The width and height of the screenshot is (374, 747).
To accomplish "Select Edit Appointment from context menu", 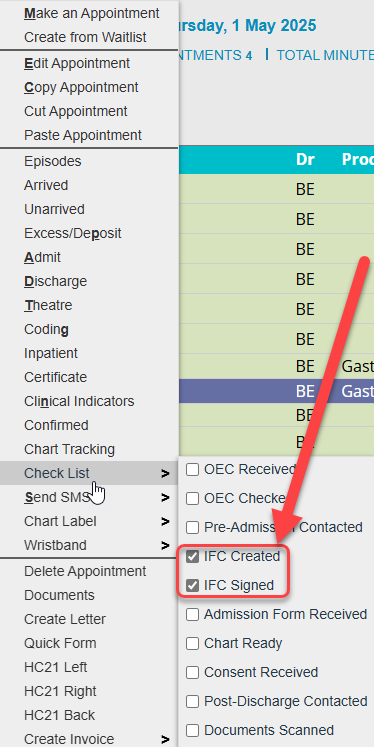I will pos(77,63).
